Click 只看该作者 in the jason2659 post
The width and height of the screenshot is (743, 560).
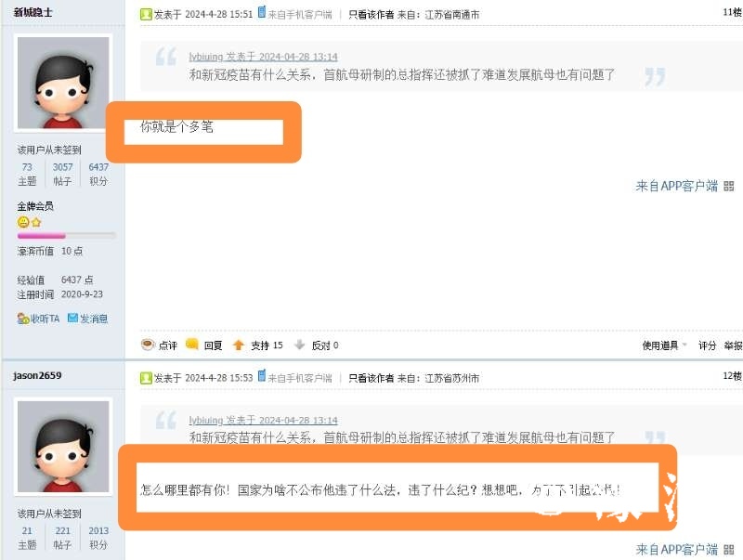click(371, 378)
